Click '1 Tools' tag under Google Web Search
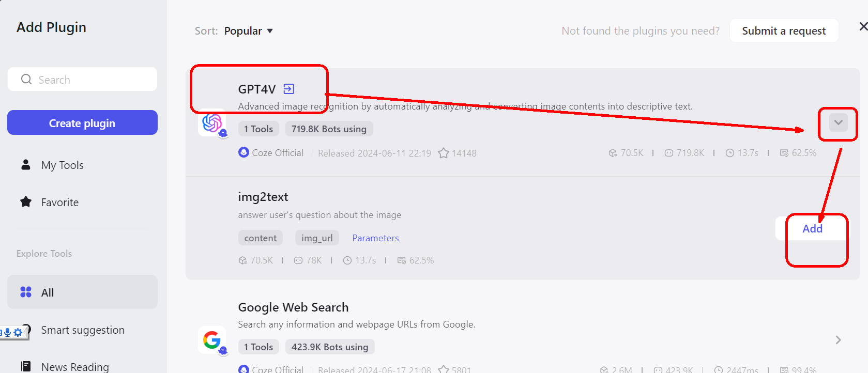Screen dimensions: 868x373 coord(258,347)
